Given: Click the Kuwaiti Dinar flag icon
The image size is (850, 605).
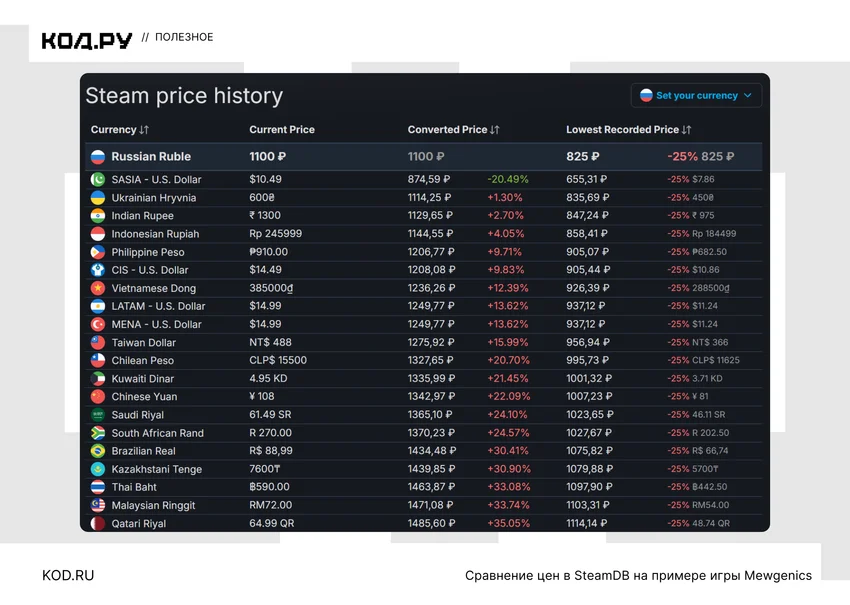Looking at the screenshot, I should 98,378.
